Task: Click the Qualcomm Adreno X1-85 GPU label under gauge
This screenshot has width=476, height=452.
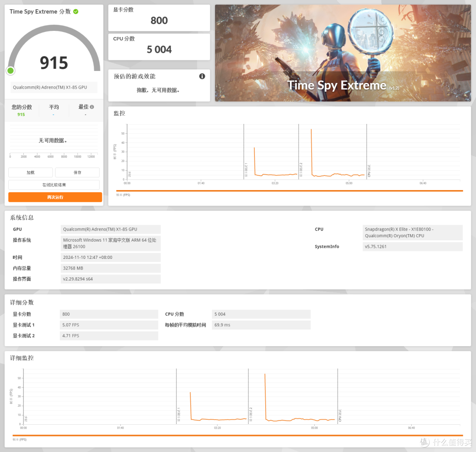Action: click(54, 87)
